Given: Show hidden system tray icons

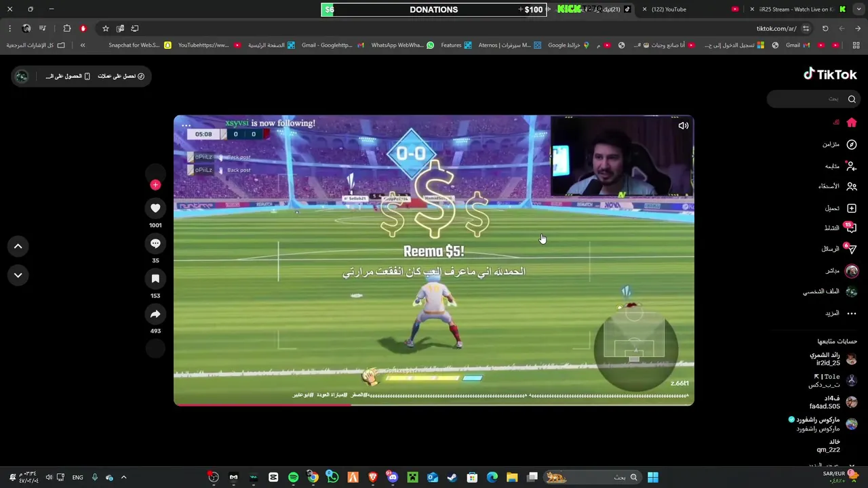Looking at the screenshot, I should pyautogui.click(x=123, y=477).
